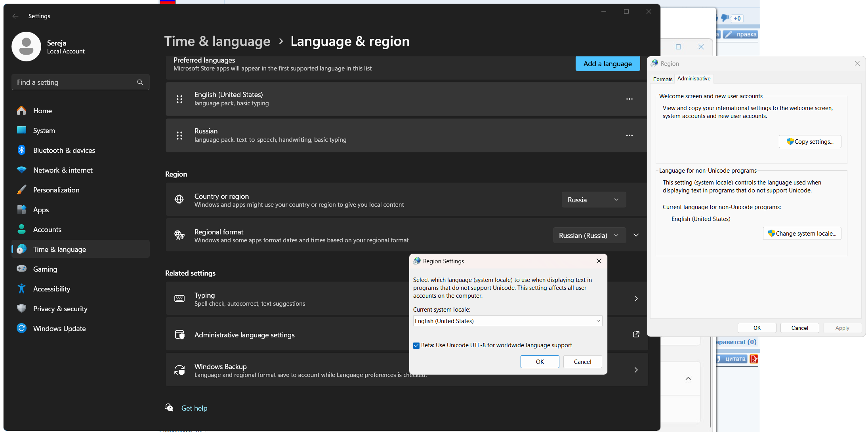The width and height of the screenshot is (868, 432).
Task: Open Typing settings via its chevron
Action: coord(636,299)
